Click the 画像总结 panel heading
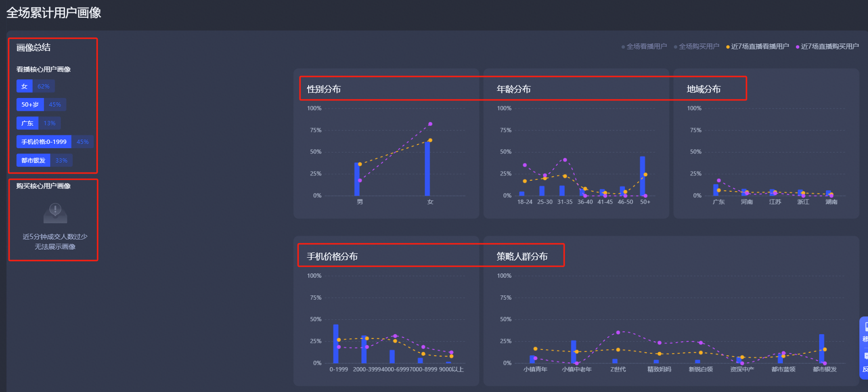Image resolution: width=868 pixels, height=392 pixels. point(33,47)
